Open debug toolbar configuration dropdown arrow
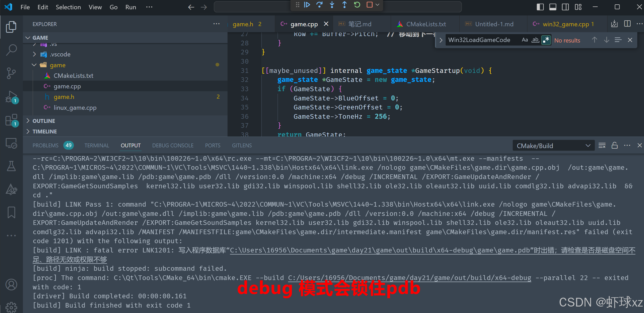Image resolution: width=644 pixels, height=313 pixels. point(377,5)
